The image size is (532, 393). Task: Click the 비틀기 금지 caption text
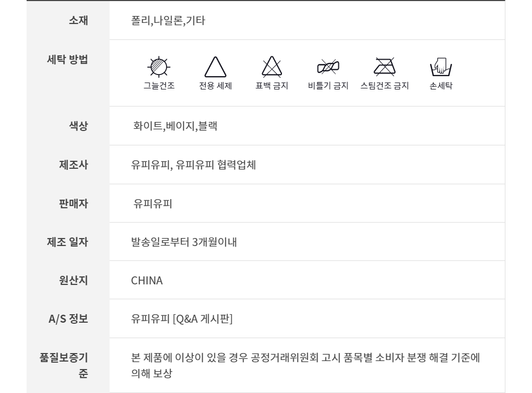point(328,86)
